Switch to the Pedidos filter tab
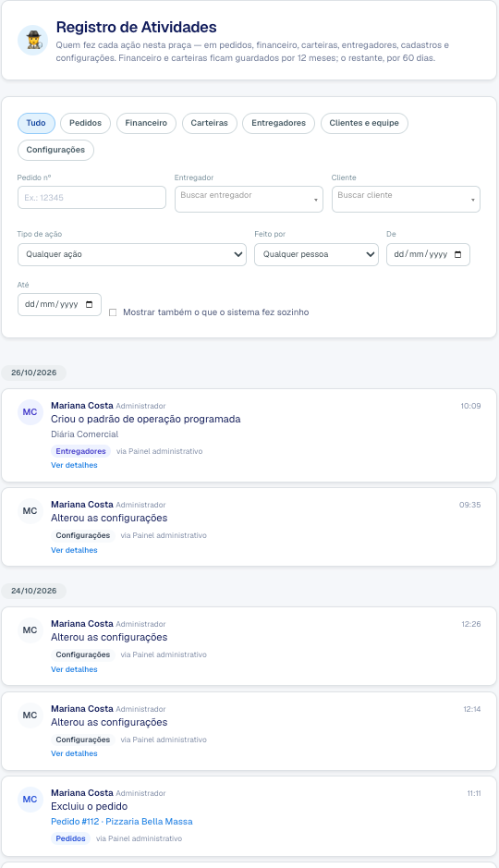The width and height of the screenshot is (499, 868). (85, 123)
